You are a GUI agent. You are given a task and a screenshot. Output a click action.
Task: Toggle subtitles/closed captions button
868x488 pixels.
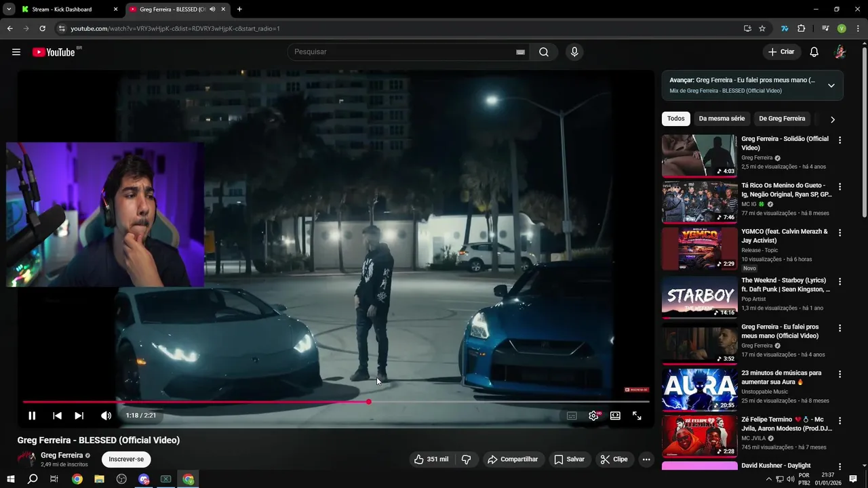click(572, 415)
